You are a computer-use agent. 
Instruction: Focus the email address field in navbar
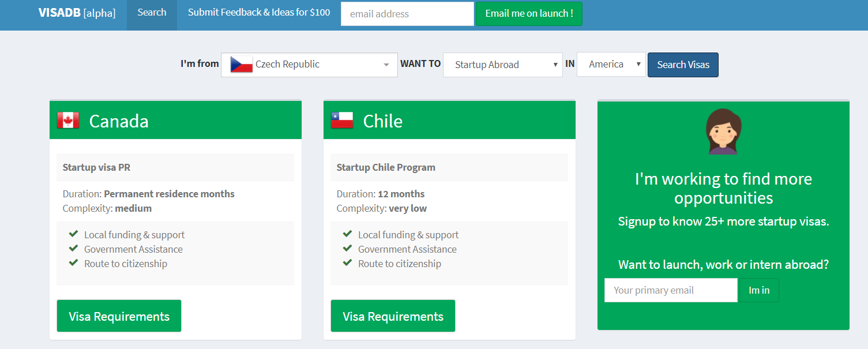407,14
